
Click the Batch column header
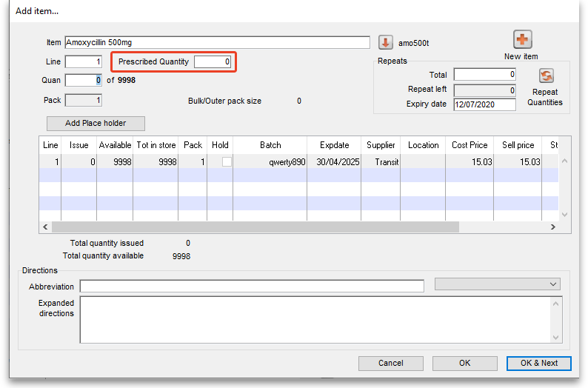[x=270, y=145]
